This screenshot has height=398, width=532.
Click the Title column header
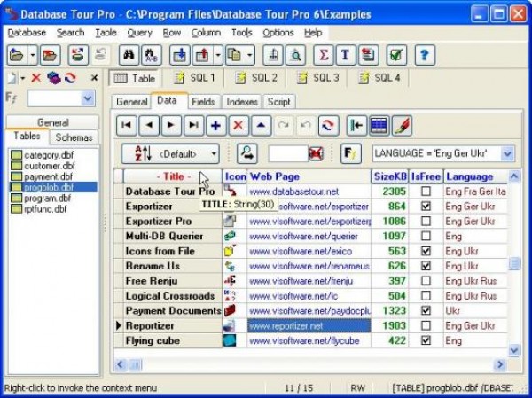click(x=173, y=176)
